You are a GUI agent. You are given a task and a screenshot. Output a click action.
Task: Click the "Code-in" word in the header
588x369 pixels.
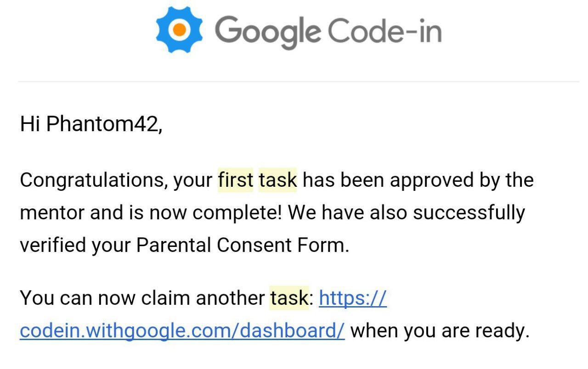[384, 30]
